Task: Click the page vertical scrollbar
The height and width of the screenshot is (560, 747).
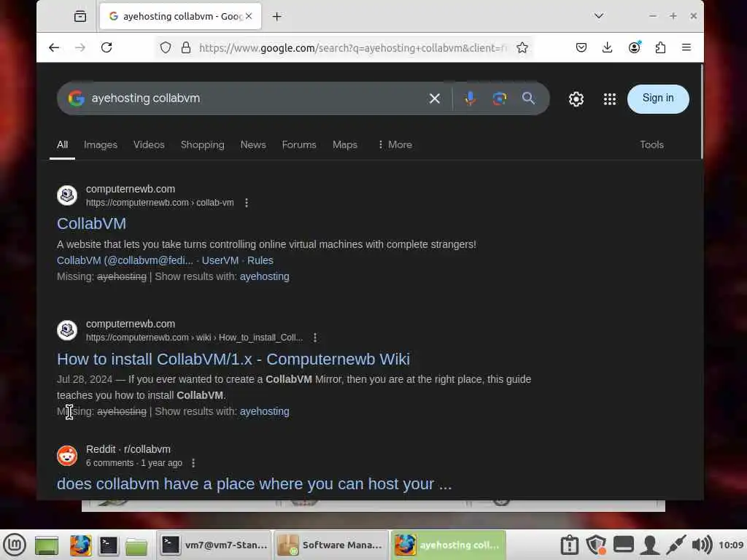Action: coord(701,112)
